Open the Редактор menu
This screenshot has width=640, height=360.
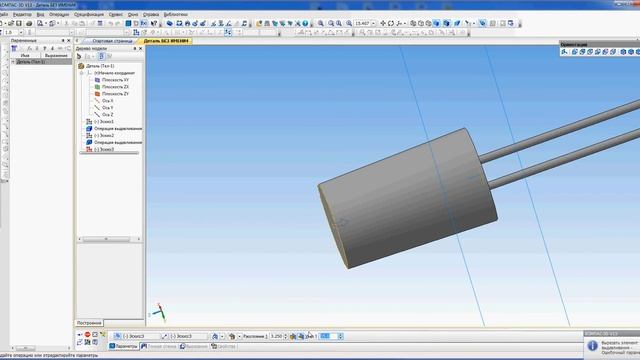coord(22,14)
